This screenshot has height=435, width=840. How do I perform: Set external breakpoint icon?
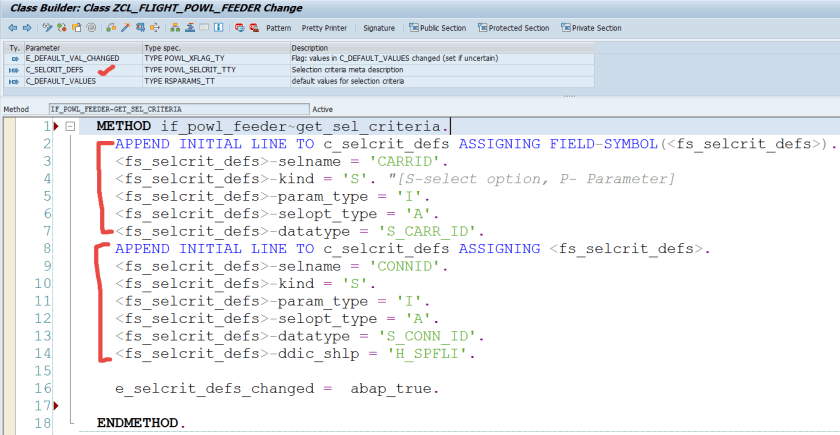(254, 28)
